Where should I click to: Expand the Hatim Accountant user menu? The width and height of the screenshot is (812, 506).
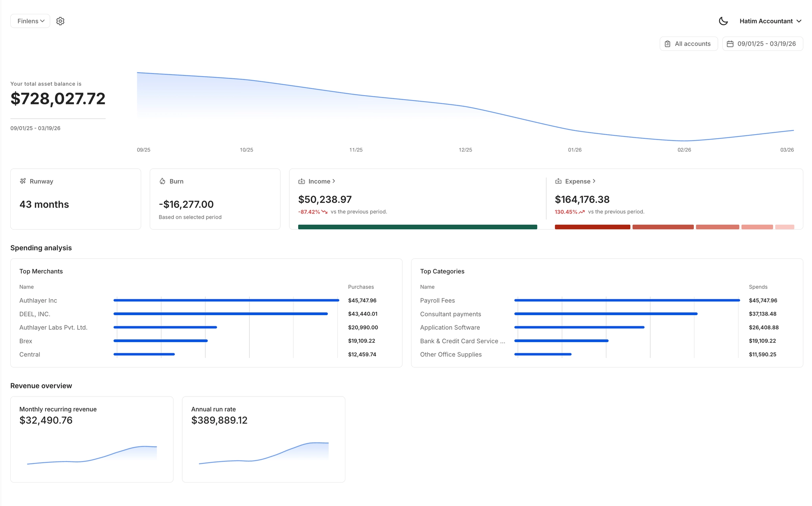tap(770, 21)
